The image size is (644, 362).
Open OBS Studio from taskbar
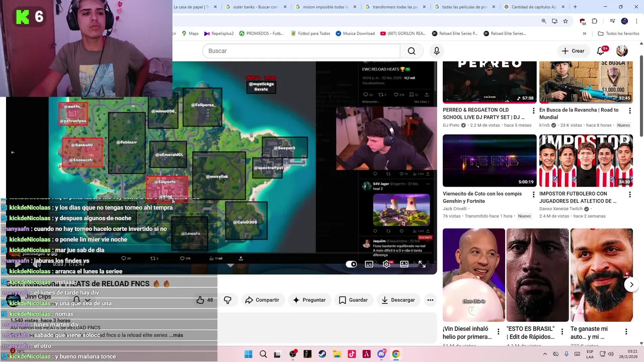coord(293,354)
